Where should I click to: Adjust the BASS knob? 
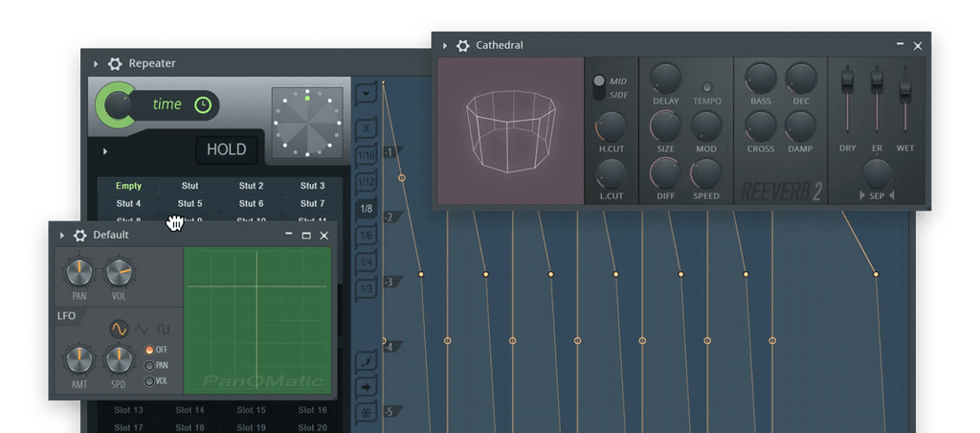coord(761,79)
